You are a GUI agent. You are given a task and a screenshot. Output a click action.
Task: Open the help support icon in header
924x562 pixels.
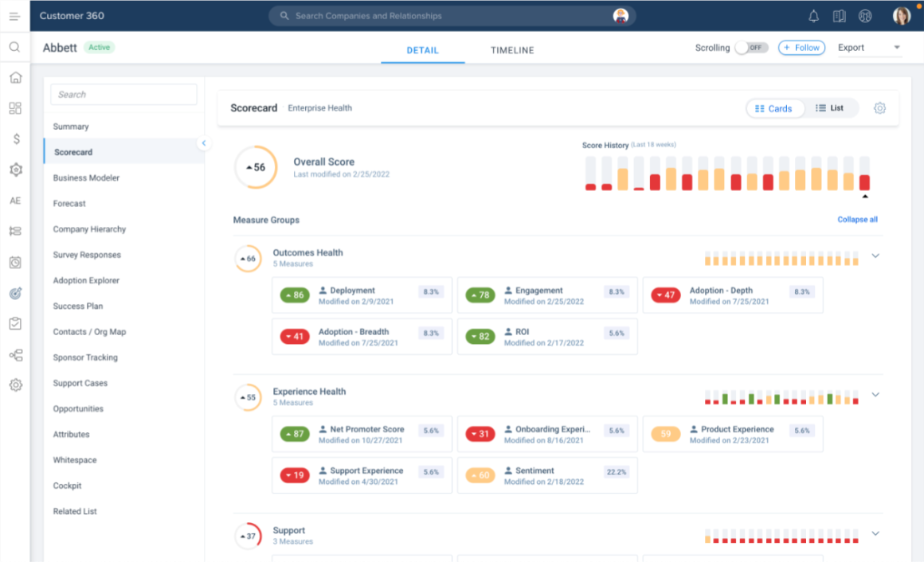point(865,17)
